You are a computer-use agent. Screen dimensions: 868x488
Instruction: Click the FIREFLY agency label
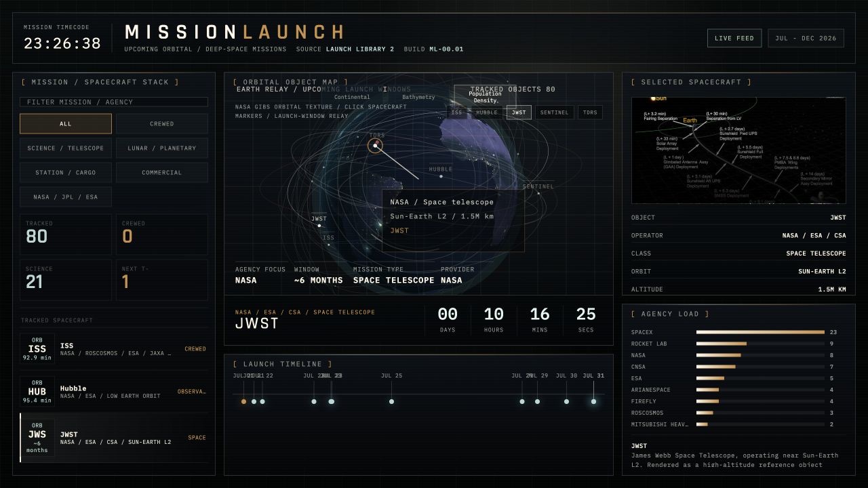(644, 401)
